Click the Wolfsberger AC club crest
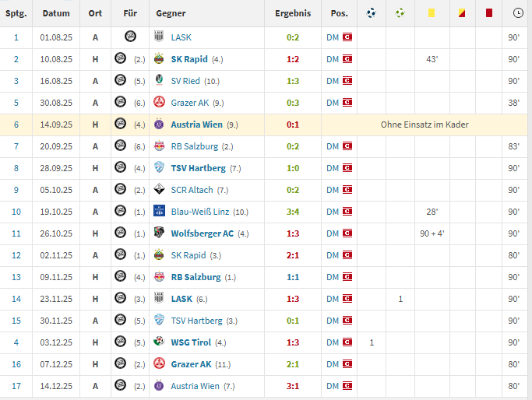This screenshot has height=400, width=532. coord(159,233)
